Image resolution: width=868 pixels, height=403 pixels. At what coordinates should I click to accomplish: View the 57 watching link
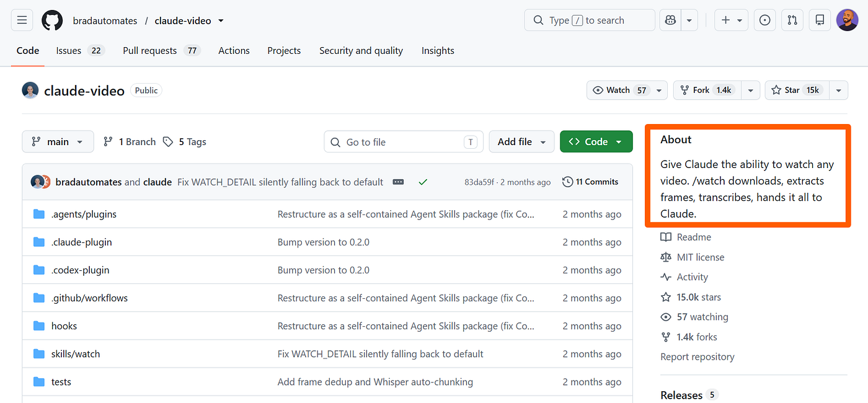point(694,317)
